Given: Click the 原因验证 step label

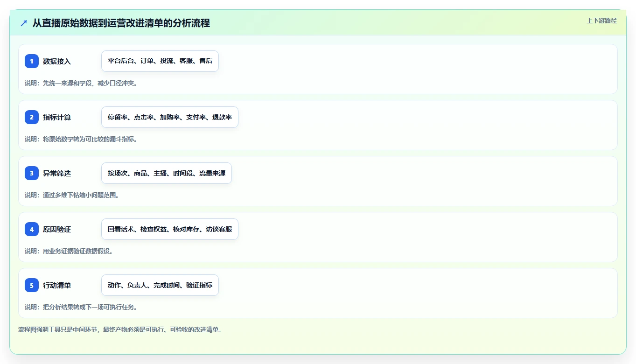Looking at the screenshot, I should [57, 229].
